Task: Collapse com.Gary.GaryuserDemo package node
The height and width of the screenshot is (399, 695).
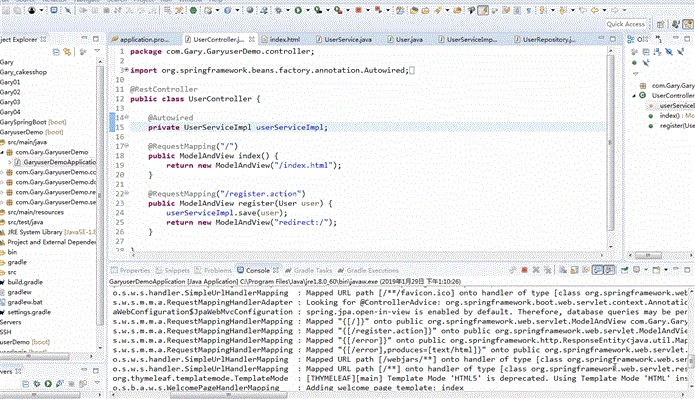Action: point(2,152)
